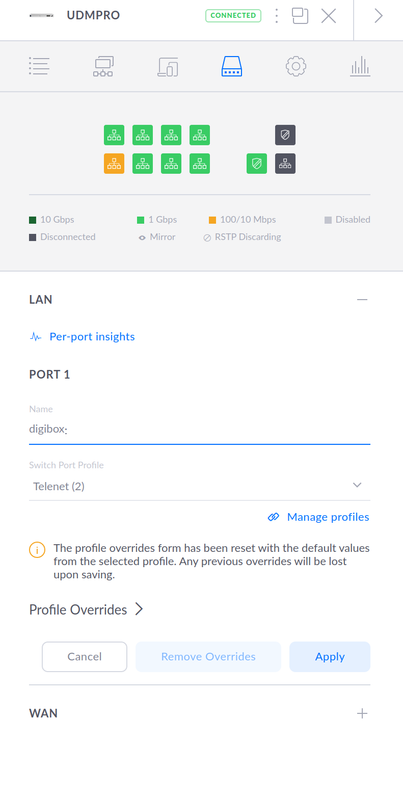The image size is (403, 800).
Task: Click the port Name input field
Action: point(199,429)
